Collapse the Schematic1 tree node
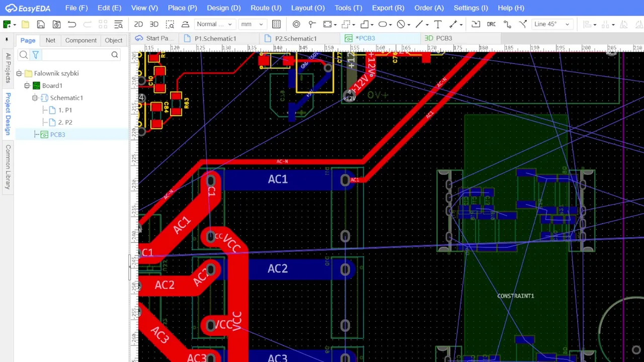Viewport: 644px width, 362px height. (35, 98)
